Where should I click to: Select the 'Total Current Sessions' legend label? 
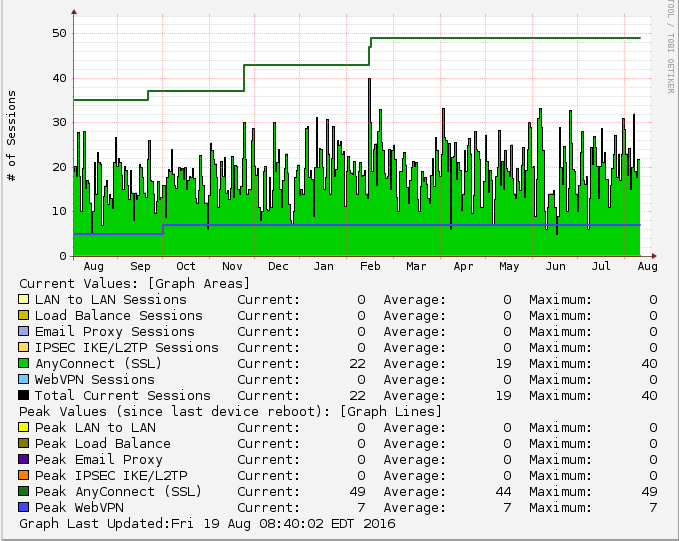(x=123, y=396)
